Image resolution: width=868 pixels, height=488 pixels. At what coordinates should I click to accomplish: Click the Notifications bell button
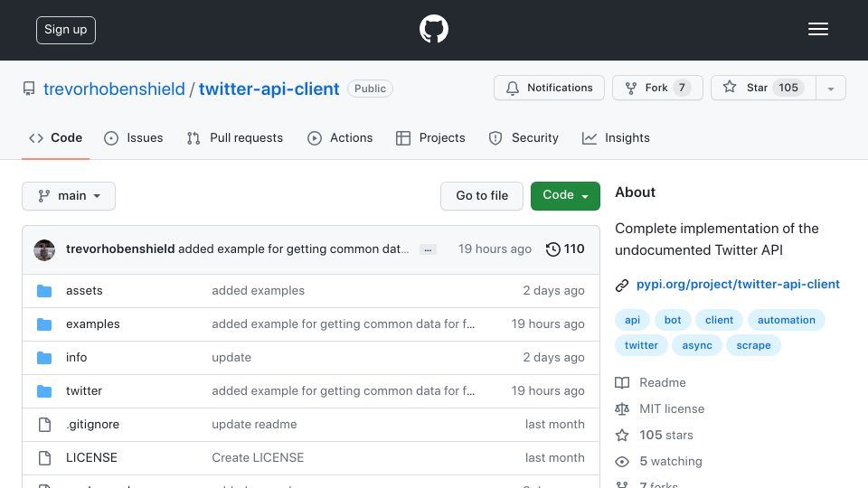pyautogui.click(x=549, y=88)
